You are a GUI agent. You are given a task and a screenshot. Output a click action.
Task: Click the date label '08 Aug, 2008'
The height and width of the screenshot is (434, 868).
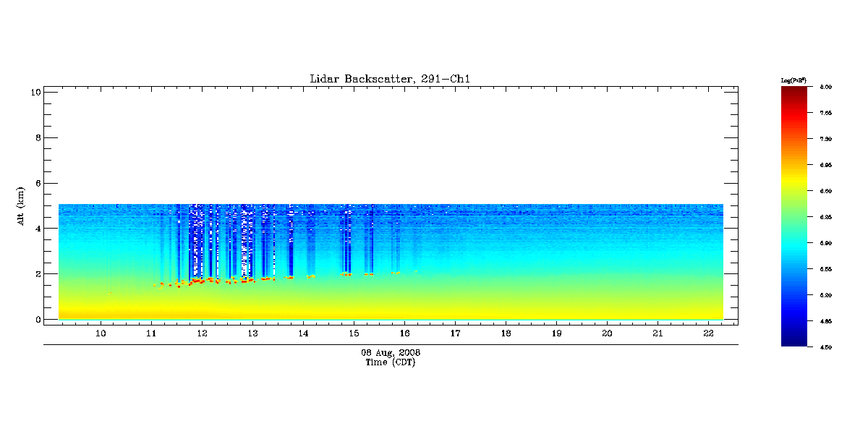point(391,352)
